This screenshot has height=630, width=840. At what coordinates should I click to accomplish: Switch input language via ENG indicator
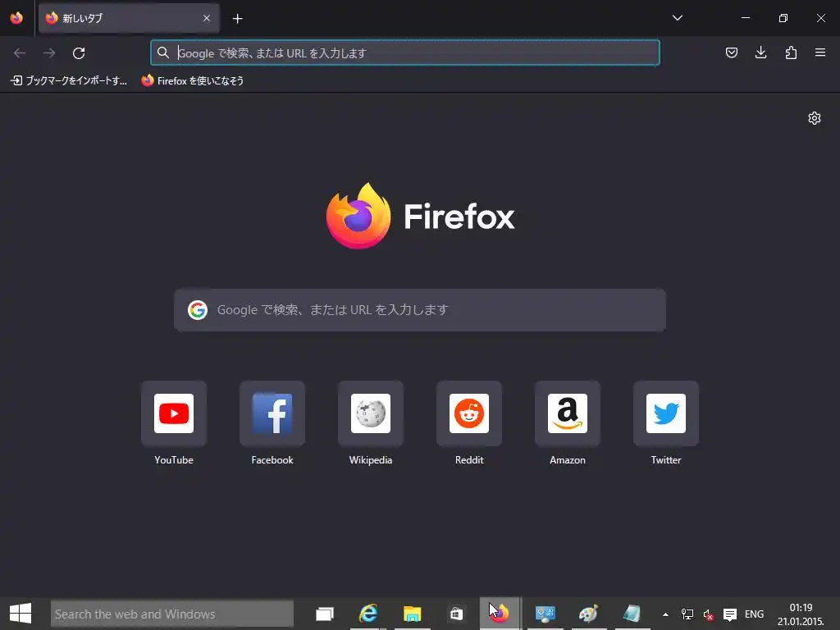754,614
